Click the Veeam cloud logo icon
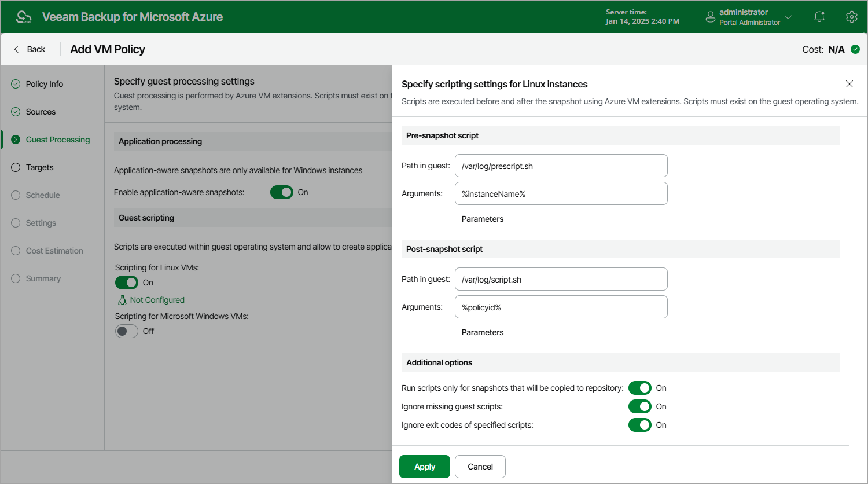The image size is (868, 484). click(x=24, y=17)
